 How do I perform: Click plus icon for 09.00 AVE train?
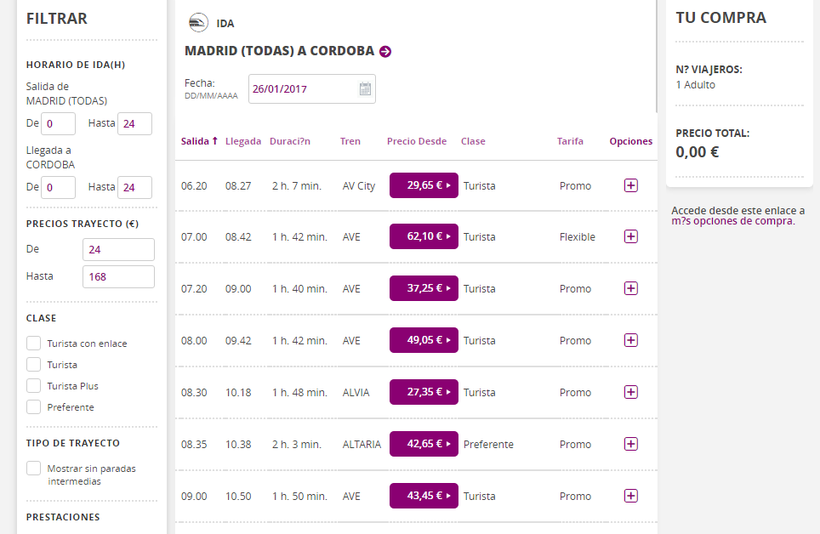(x=630, y=496)
